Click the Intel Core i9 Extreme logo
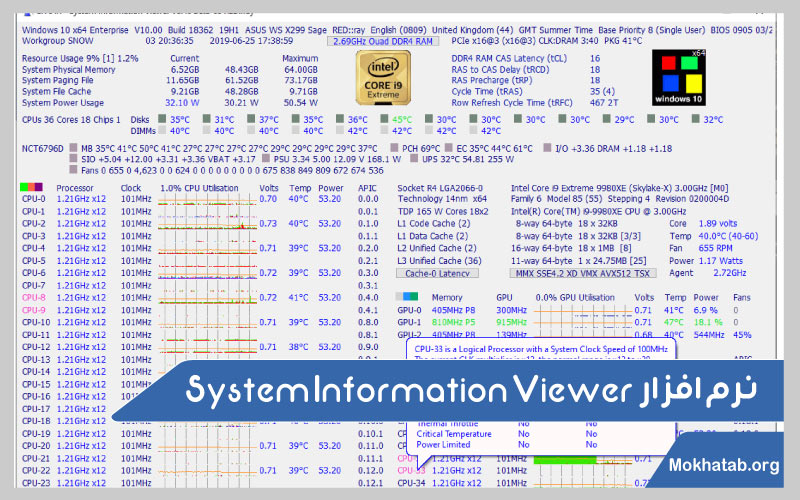This screenshot has width=800, height=500. click(x=383, y=78)
